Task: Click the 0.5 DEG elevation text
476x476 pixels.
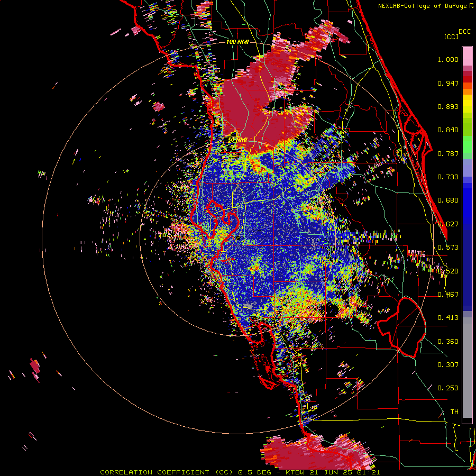Action: point(254,472)
